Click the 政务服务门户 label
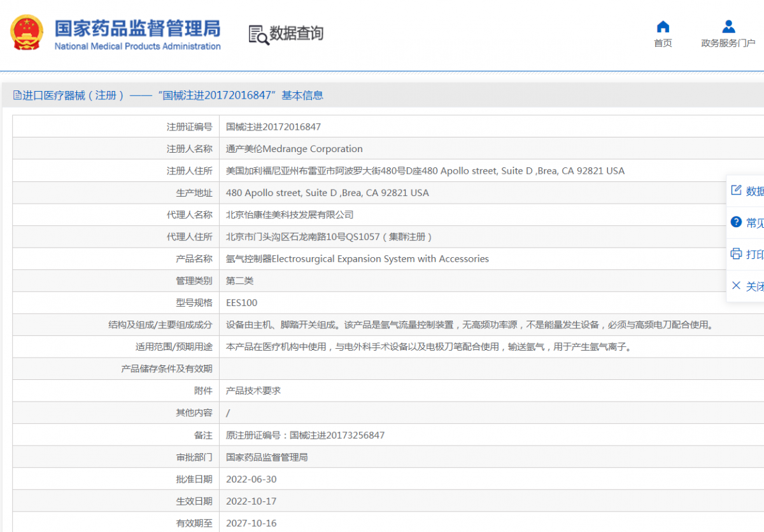The height and width of the screenshot is (532, 764). click(728, 43)
